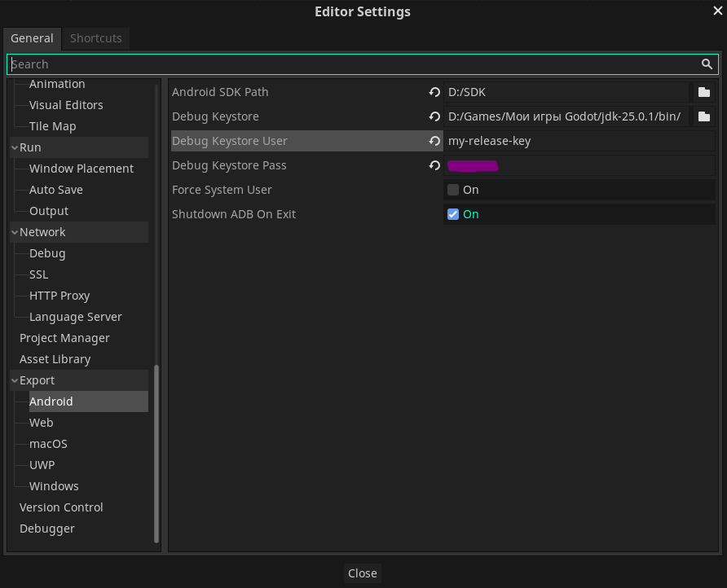Click the sidebar vertical scrollbar
This screenshot has width=727, height=588.
(x=156, y=454)
